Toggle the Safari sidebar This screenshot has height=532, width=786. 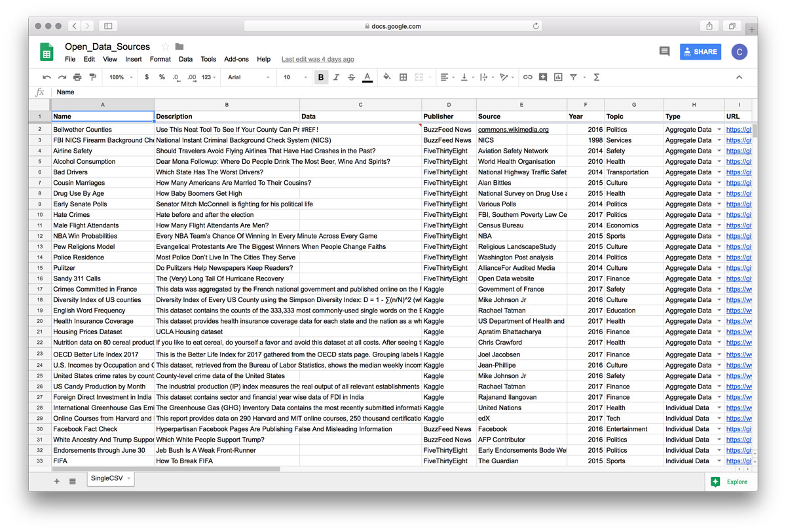pos(108,26)
